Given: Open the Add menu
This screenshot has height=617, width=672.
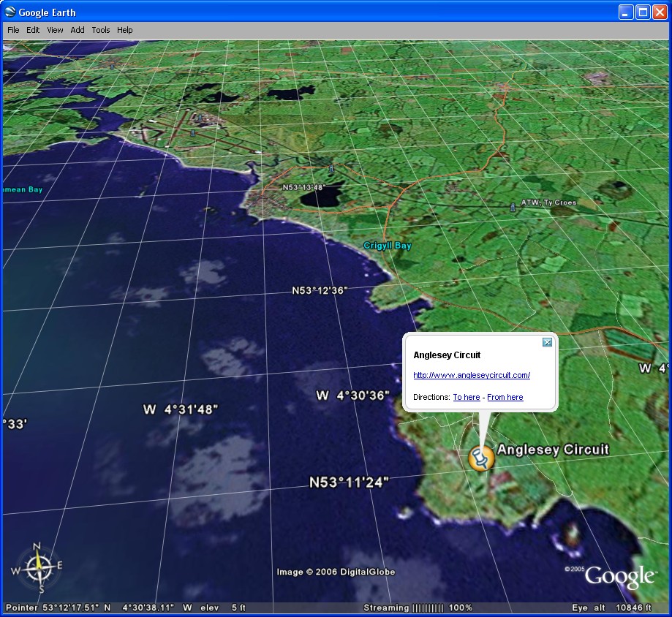Looking at the screenshot, I should tap(77, 30).
